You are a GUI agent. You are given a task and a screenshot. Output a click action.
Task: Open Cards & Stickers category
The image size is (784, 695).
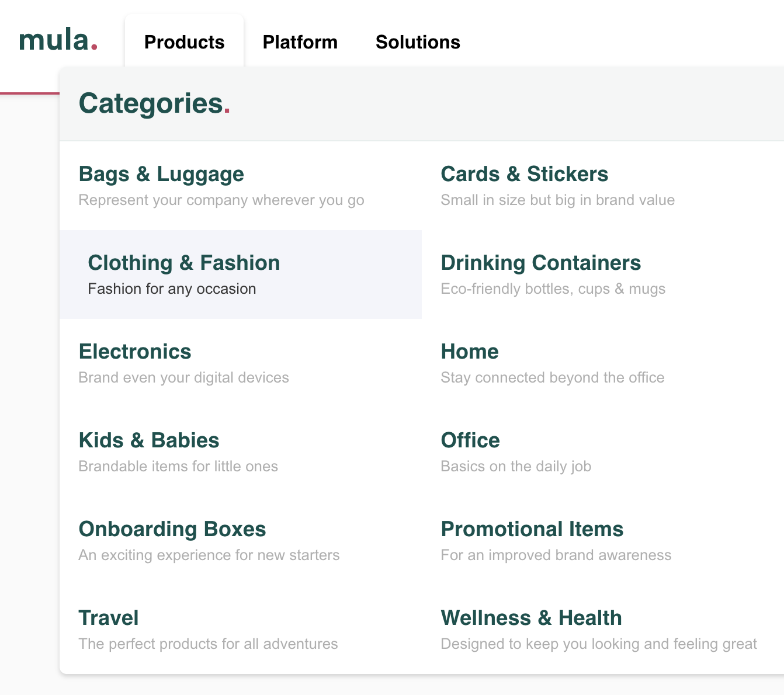tap(524, 174)
